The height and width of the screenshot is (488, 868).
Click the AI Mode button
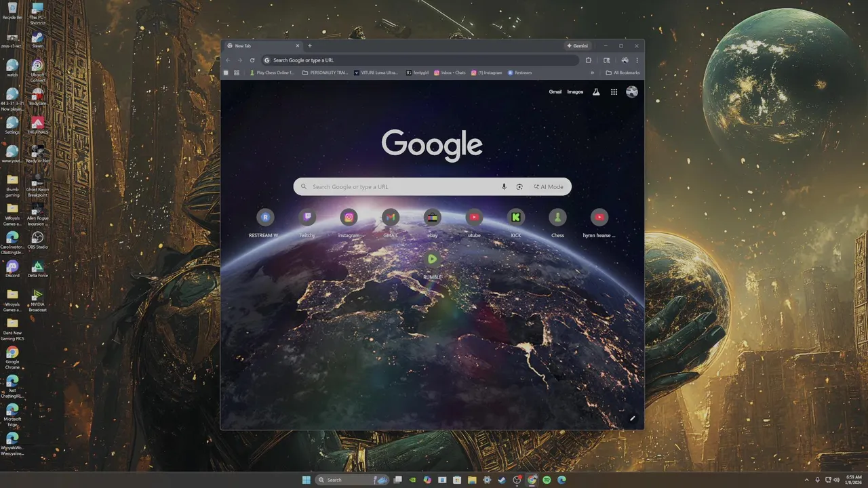click(549, 187)
